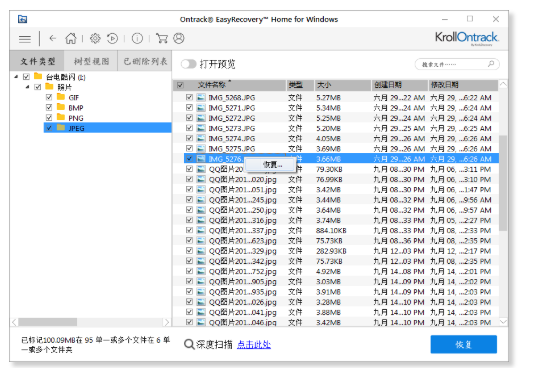Click the shopping cart purchase icon

tap(162, 38)
